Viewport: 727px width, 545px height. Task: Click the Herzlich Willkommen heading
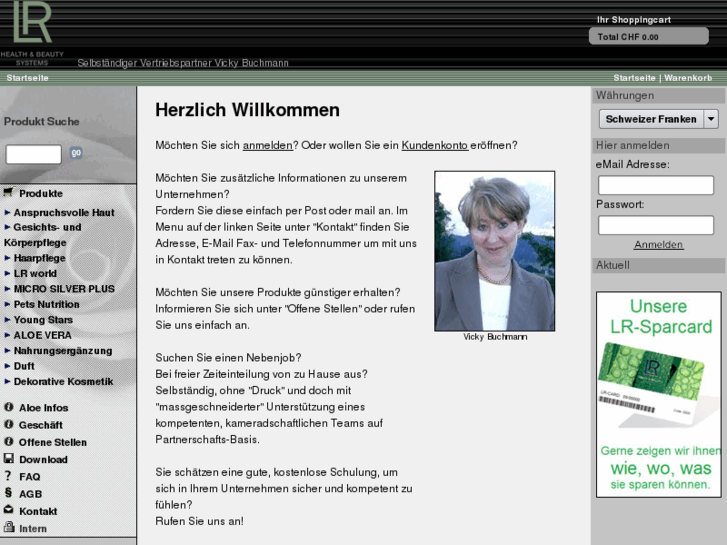point(247,110)
